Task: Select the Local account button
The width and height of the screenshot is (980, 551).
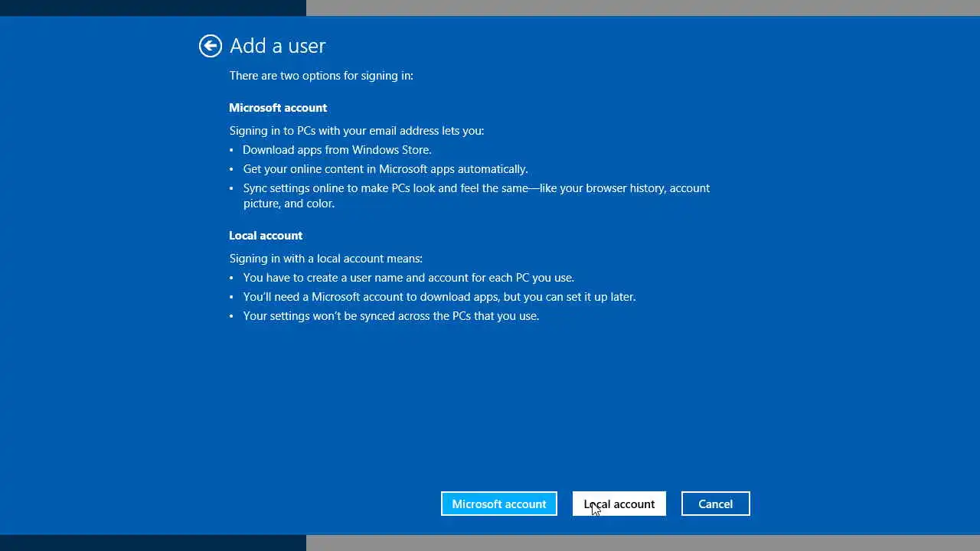Action: pos(619,504)
